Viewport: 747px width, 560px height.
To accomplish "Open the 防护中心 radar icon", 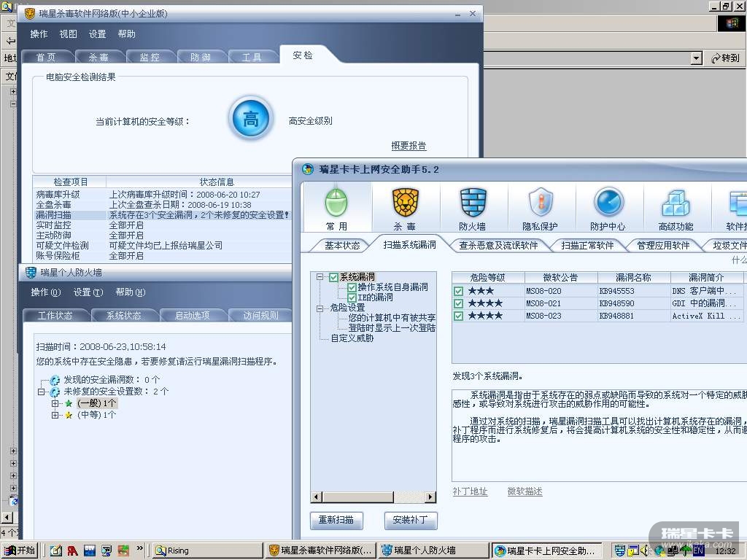I will tap(608, 203).
